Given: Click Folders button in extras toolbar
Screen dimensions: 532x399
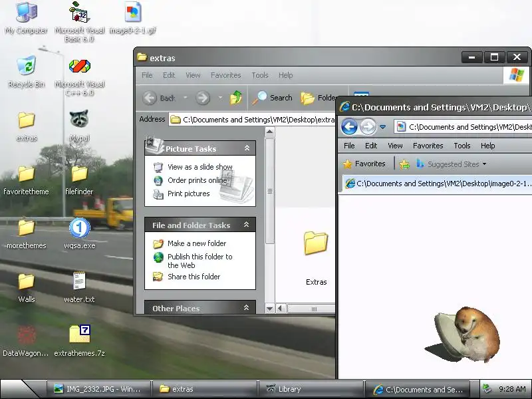Looking at the screenshot, I should tap(319, 98).
